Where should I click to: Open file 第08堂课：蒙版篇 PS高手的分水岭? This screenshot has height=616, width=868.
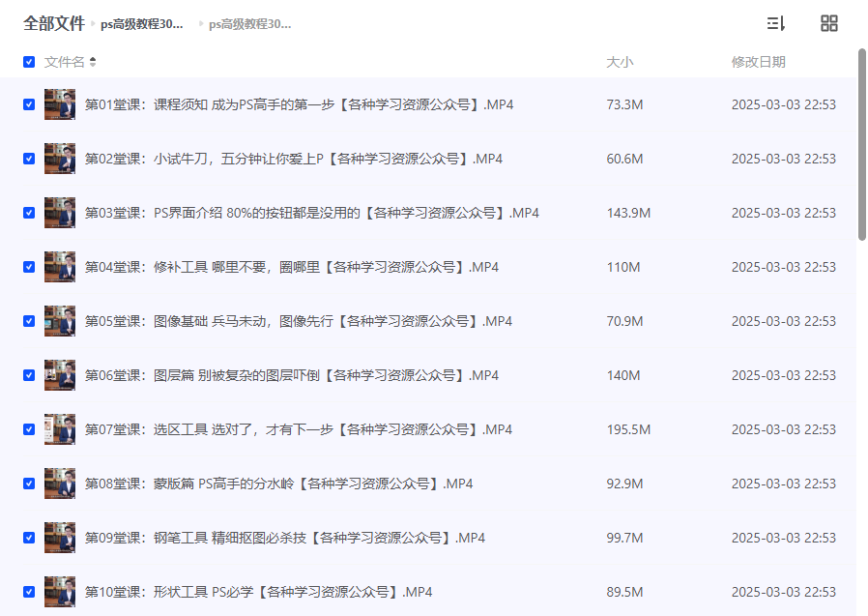[x=278, y=484]
